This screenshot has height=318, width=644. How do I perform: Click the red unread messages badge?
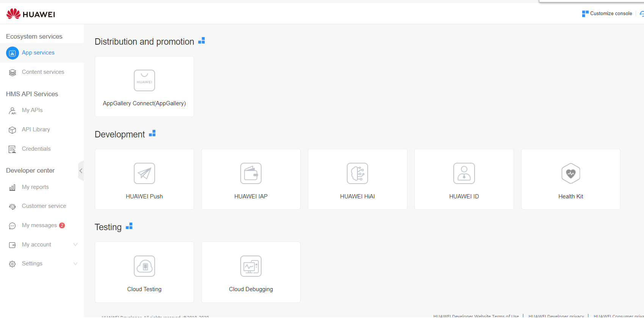tap(62, 225)
